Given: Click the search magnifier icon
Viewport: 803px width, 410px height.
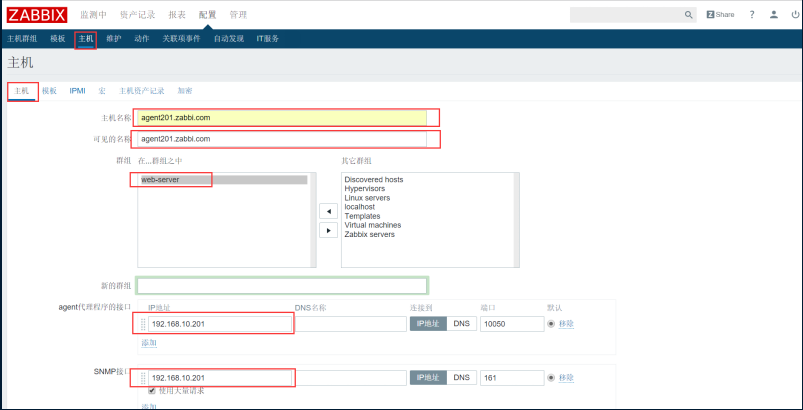Looking at the screenshot, I should coord(688,15).
